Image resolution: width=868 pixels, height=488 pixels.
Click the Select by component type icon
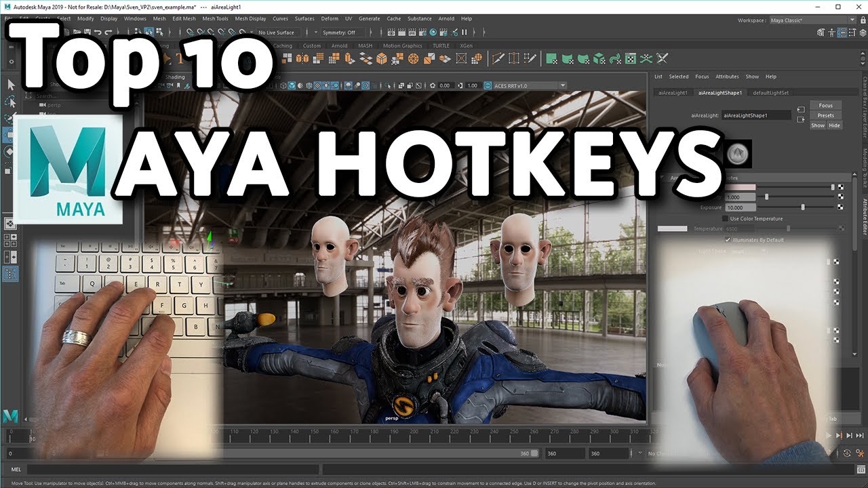coord(158,32)
